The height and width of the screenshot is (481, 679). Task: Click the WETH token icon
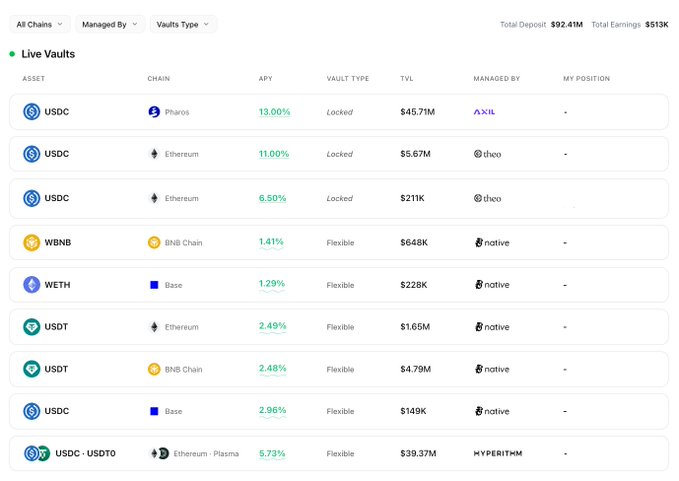coord(32,284)
